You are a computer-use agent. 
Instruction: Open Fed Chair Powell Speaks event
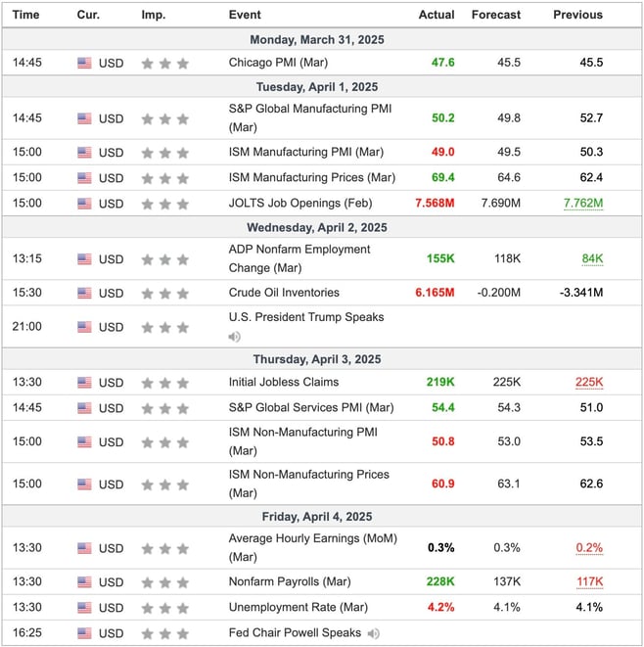point(295,633)
